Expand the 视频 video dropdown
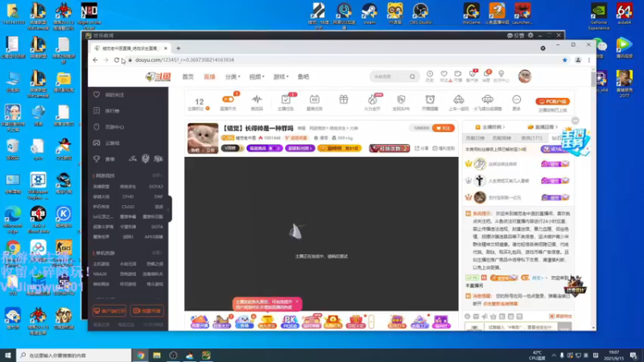The width and height of the screenshot is (644, 362). [x=257, y=76]
